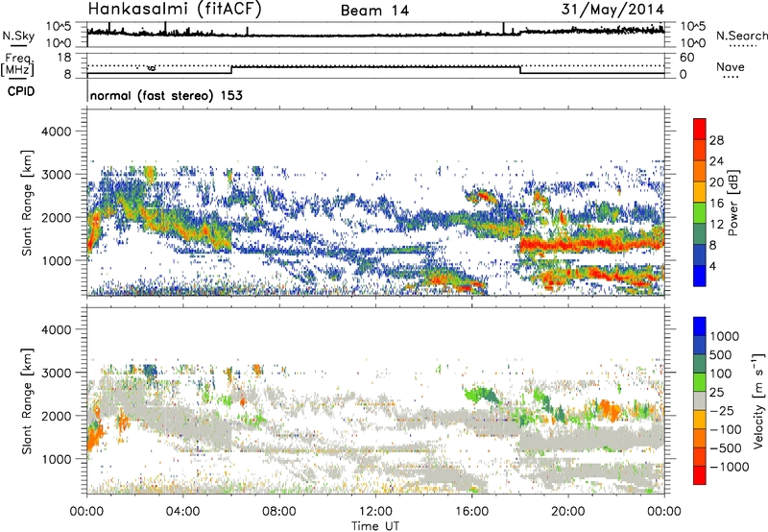The image size is (768, 532).
Task: Select the Beam 14 label
Action: (x=375, y=11)
